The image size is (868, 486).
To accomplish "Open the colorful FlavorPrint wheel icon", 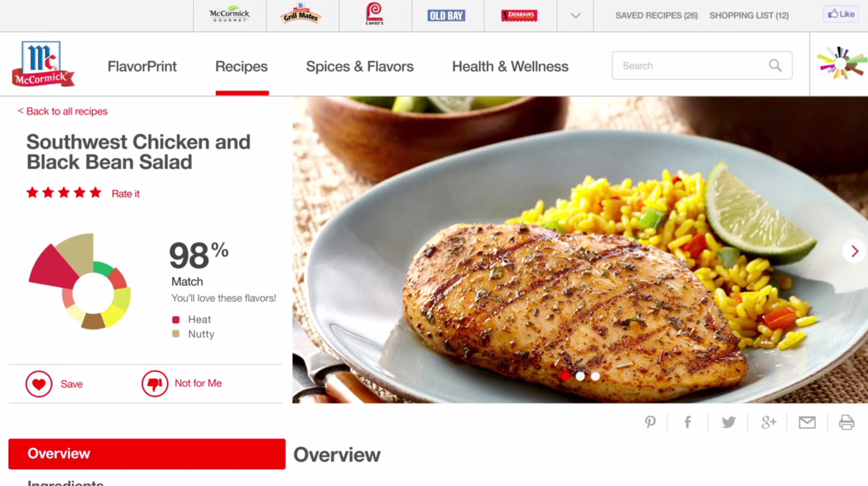I will coord(841,63).
